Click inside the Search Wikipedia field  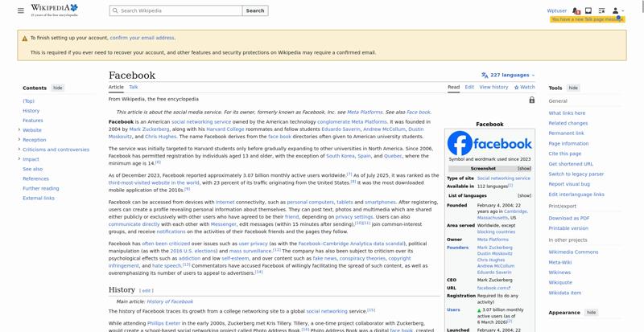(x=175, y=10)
